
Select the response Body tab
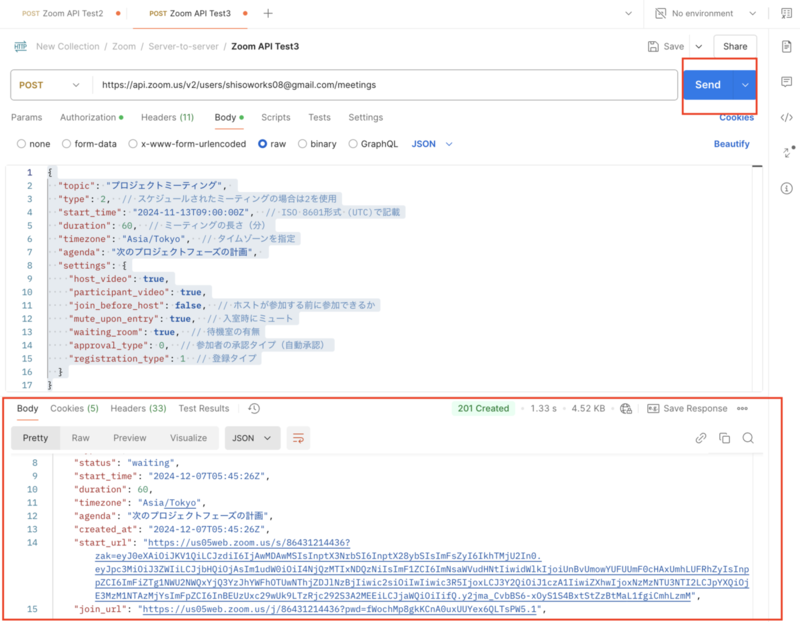28,408
